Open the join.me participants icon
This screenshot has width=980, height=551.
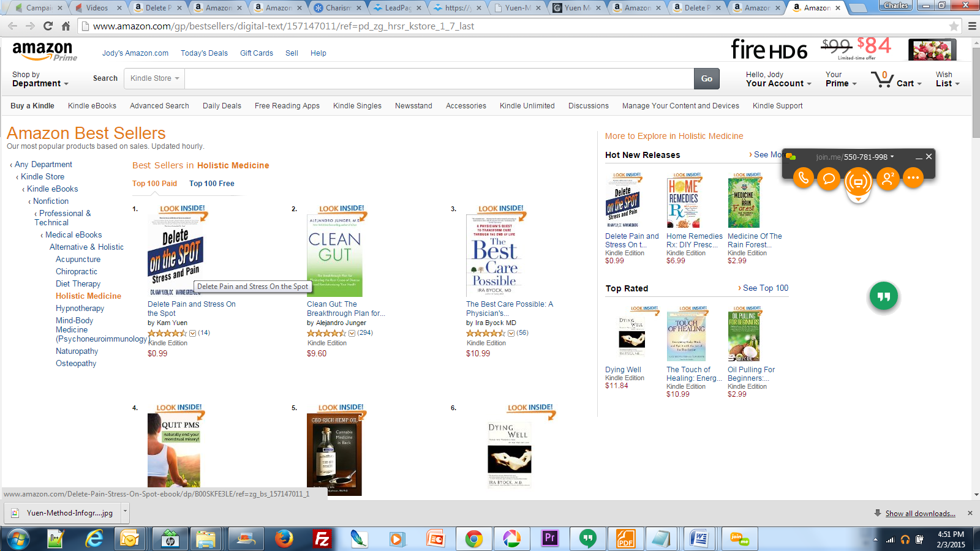(888, 179)
